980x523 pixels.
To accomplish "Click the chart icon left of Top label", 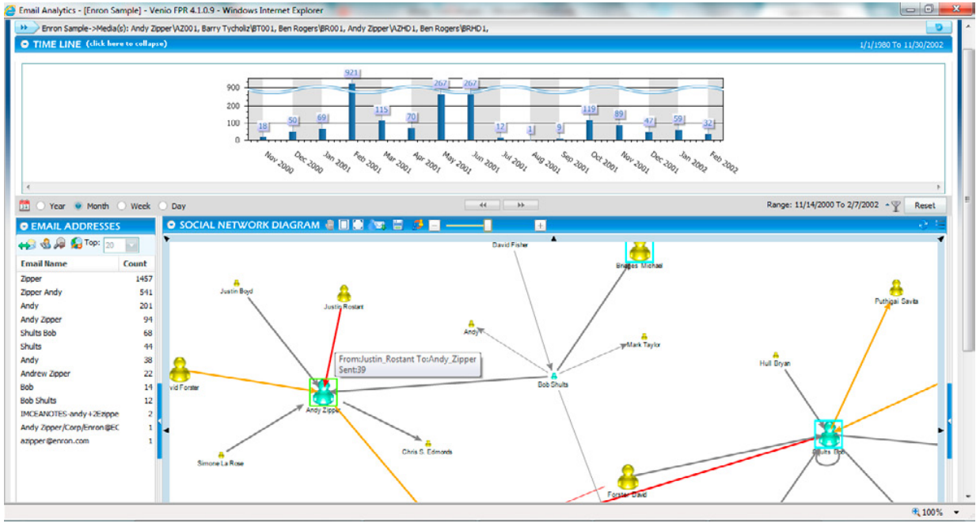I will 76,244.
